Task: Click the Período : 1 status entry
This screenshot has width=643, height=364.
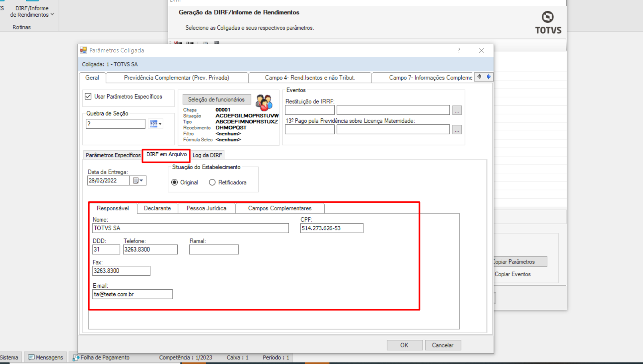Action: (276, 358)
